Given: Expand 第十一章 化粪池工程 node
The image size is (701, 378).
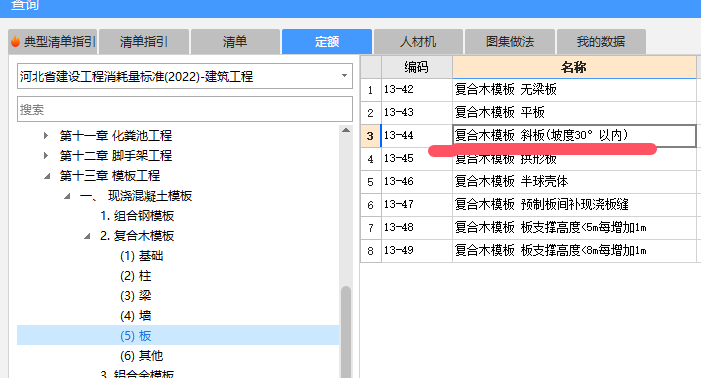Looking at the screenshot, I should pos(46,135).
